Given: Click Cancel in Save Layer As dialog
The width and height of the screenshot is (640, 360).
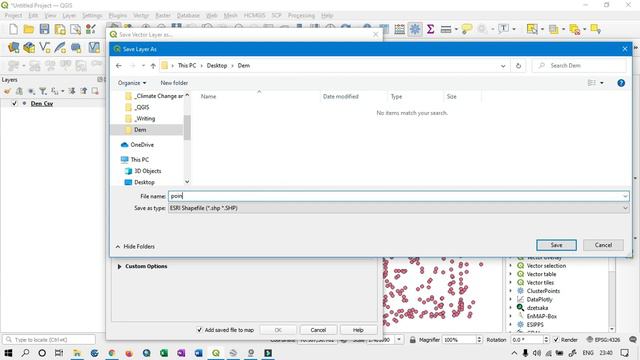Looking at the screenshot, I should 603,245.
